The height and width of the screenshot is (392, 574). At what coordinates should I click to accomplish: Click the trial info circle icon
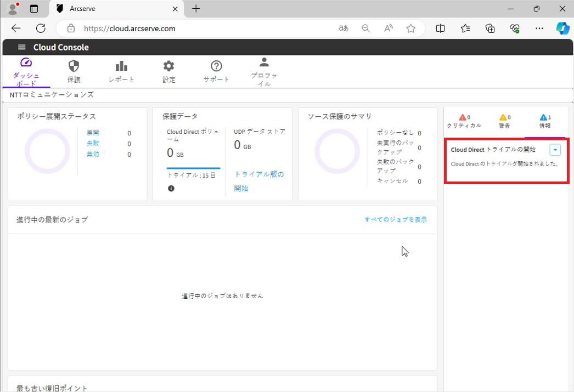(171, 189)
